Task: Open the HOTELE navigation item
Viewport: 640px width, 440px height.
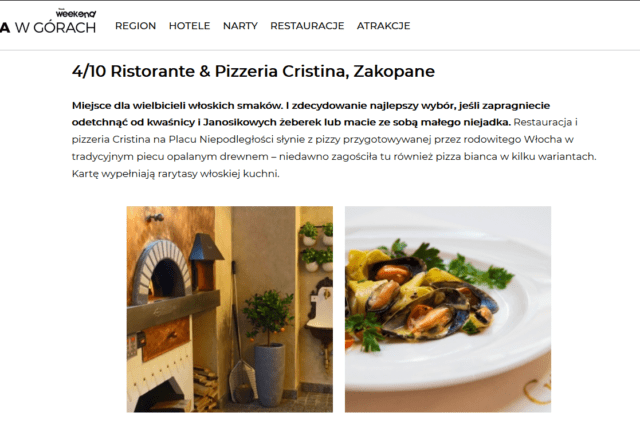Action: click(x=189, y=26)
